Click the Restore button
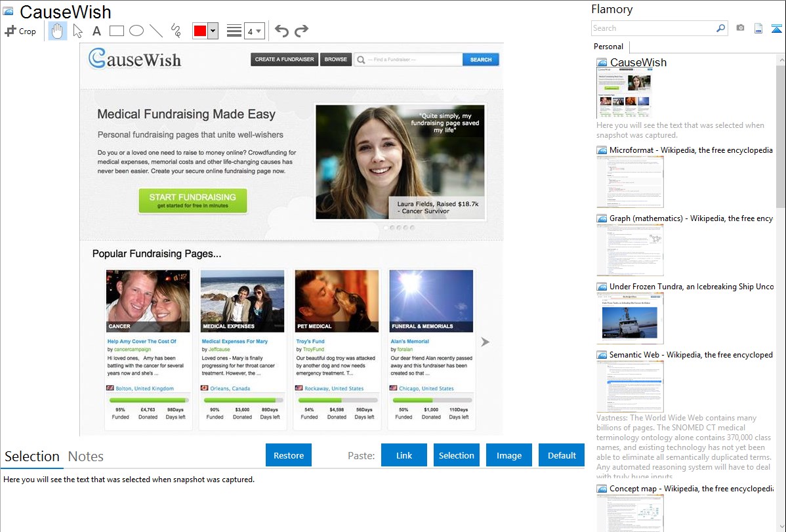This screenshot has height=532, width=786. (x=289, y=455)
